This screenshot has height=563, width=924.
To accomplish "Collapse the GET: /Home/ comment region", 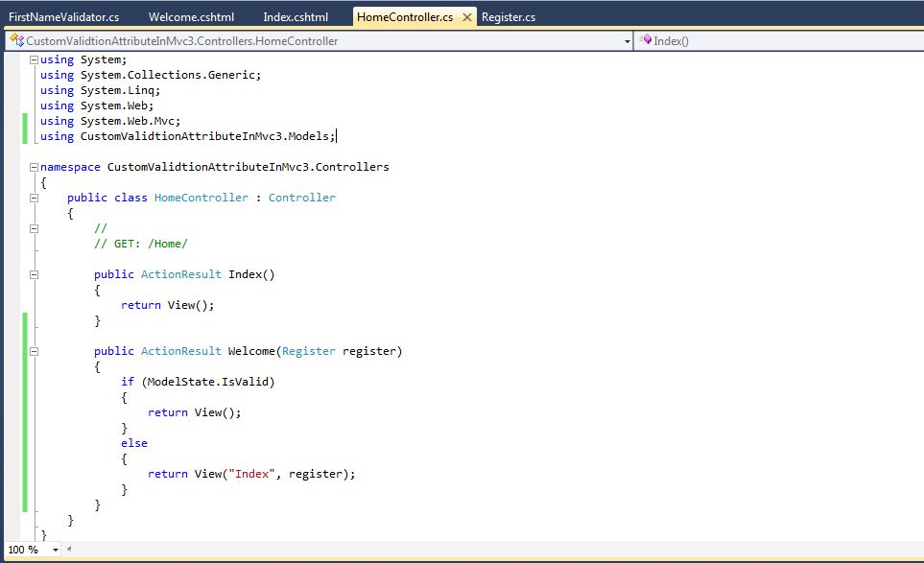I will click(x=32, y=227).
